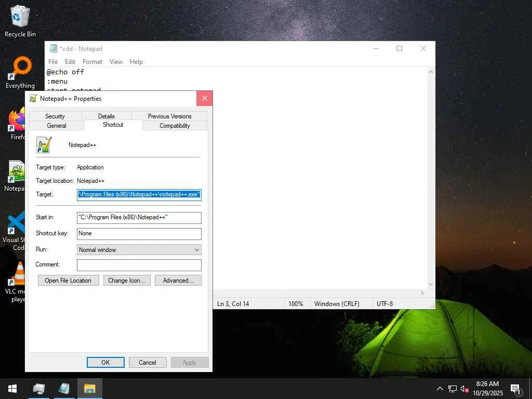Open the Recycle Bin desktop icon
Viewport: 532px width, 399px height.
[x=20, y=21]
